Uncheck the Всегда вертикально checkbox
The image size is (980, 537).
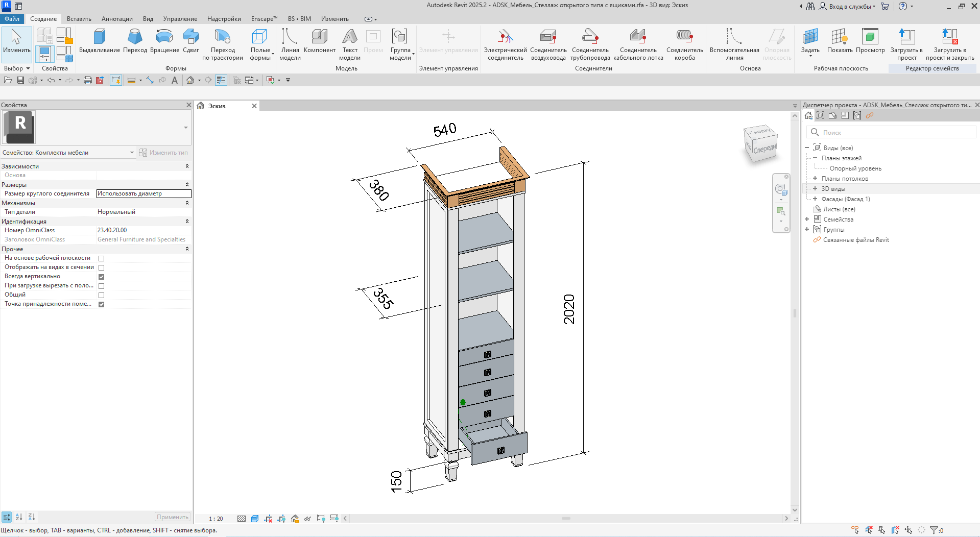point(101,277)
